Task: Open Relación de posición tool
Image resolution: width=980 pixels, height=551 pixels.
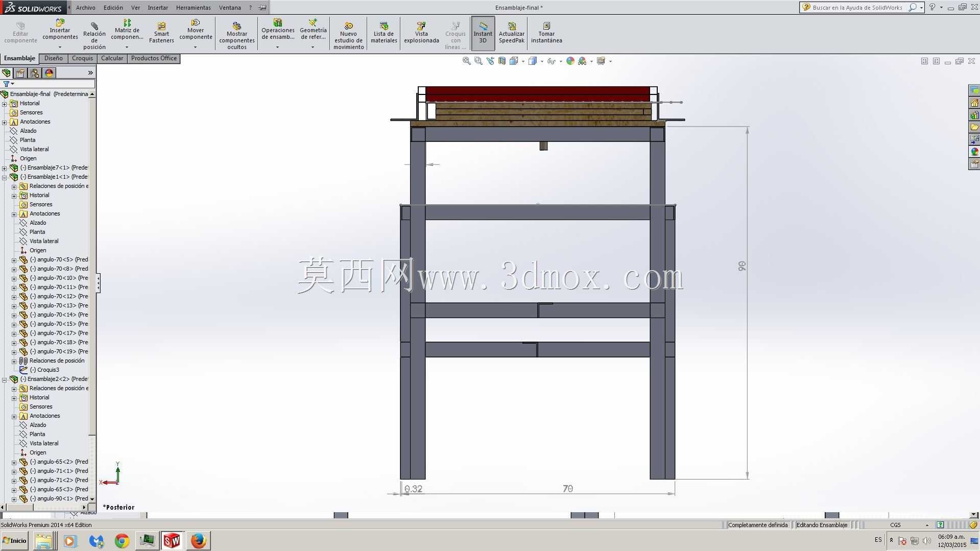Action: (x=94, y=35)
